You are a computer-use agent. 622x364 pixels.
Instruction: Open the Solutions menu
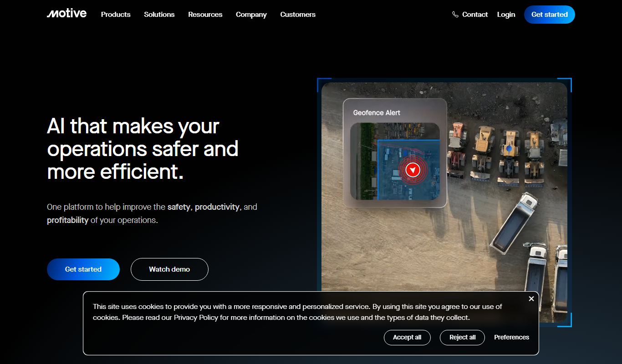[x=159, y=15]
